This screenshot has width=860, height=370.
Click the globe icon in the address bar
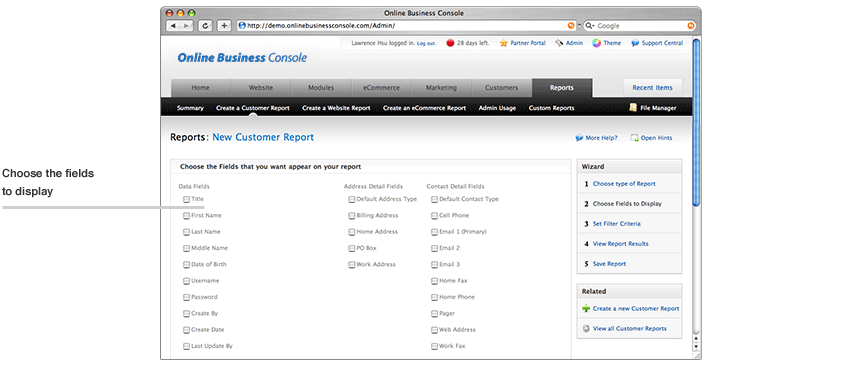coord(241,26)
